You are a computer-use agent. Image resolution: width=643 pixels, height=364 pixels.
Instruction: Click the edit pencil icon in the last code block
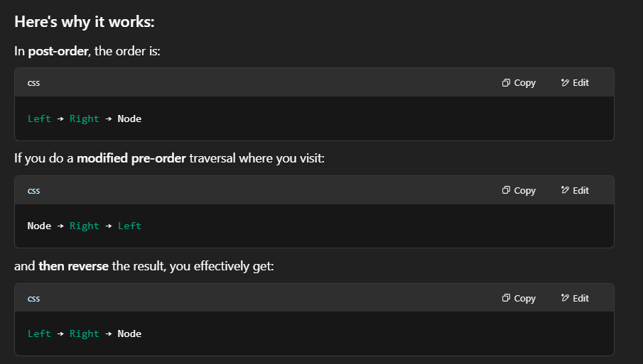[x=565, y=299]
